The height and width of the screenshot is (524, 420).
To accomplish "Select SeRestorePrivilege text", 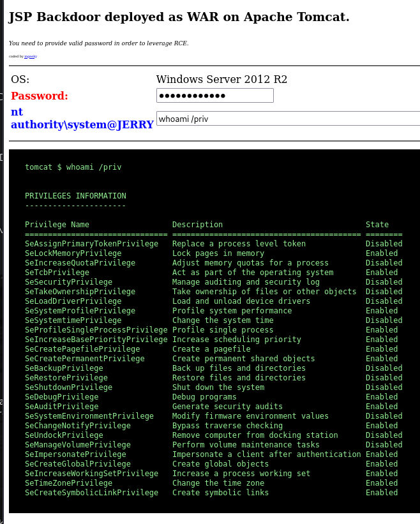I will (66, 378).
